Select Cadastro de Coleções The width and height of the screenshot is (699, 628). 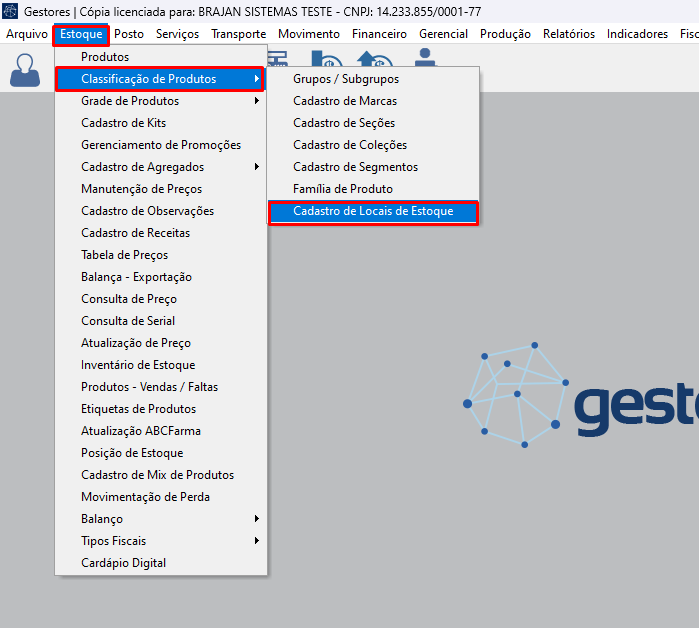349,145
